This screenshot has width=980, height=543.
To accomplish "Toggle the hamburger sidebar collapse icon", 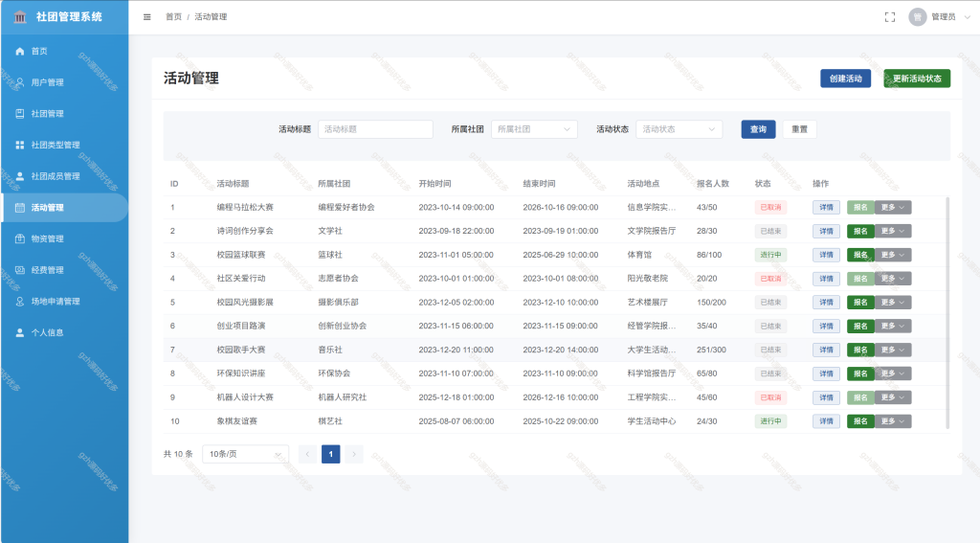I will (x=146, y=17).
